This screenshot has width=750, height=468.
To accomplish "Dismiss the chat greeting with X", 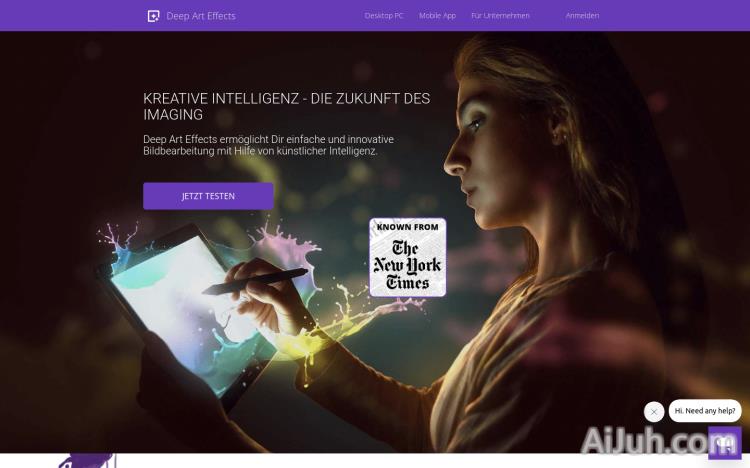I will click(654, 412).
